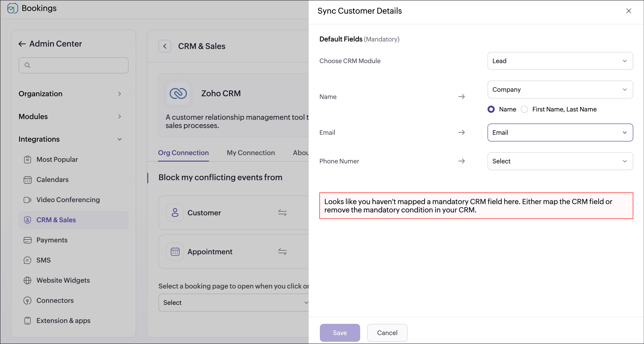Viewport: 644px width, 344px height.
Task: Click the Zoho CRM logo icon
Action: [x=178, y=94]
